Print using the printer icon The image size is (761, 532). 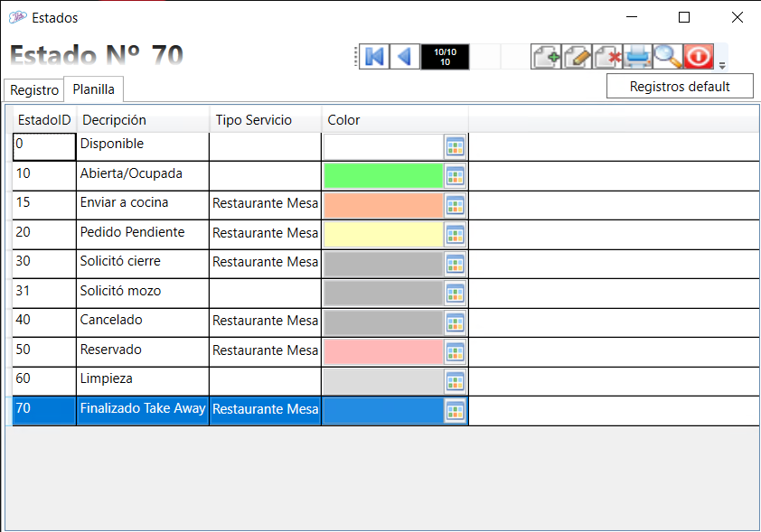click(x=638, y=56)
